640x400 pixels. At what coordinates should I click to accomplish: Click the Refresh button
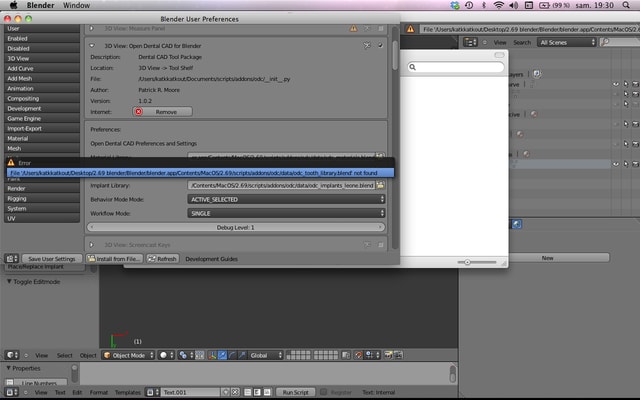[x=162, y=259]
